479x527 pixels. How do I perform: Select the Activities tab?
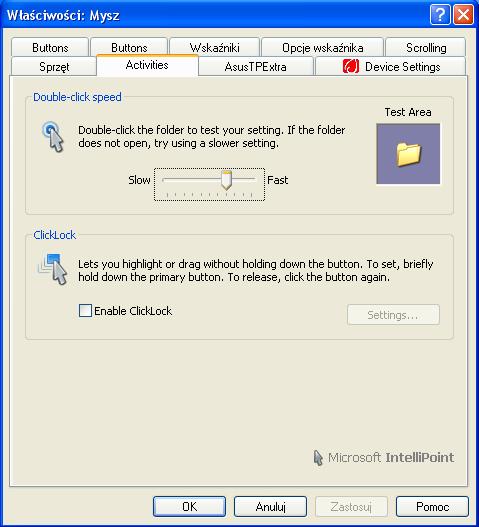(x=147, y=65)
